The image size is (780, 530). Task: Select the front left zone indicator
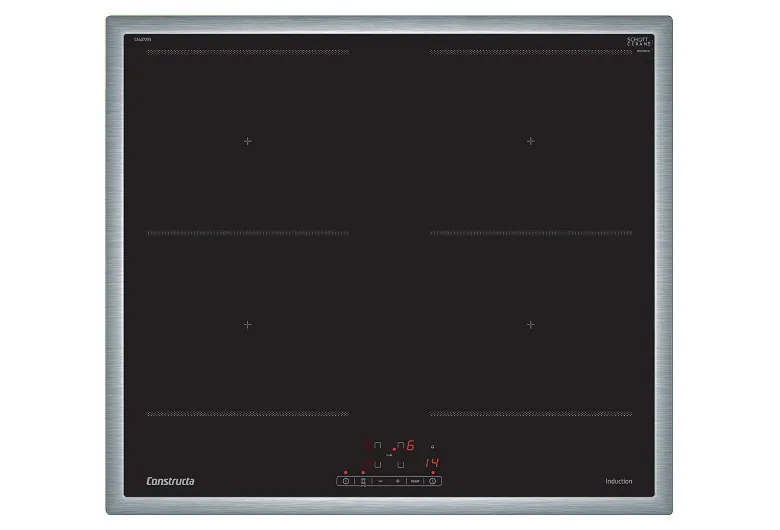378,465
